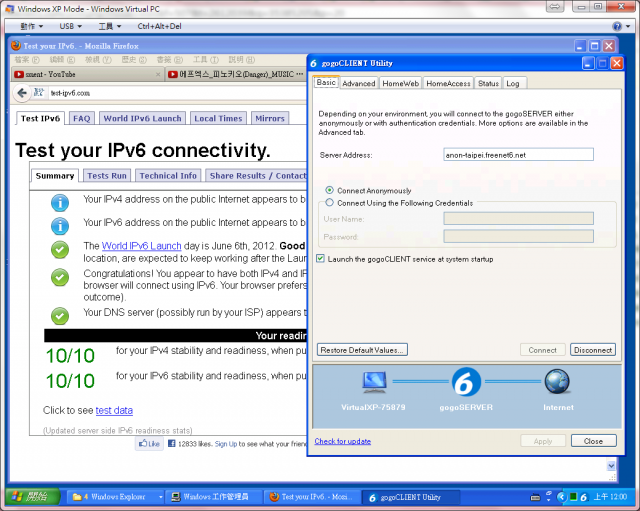Open the 書籤 menu in Firefox

point(170,60)
